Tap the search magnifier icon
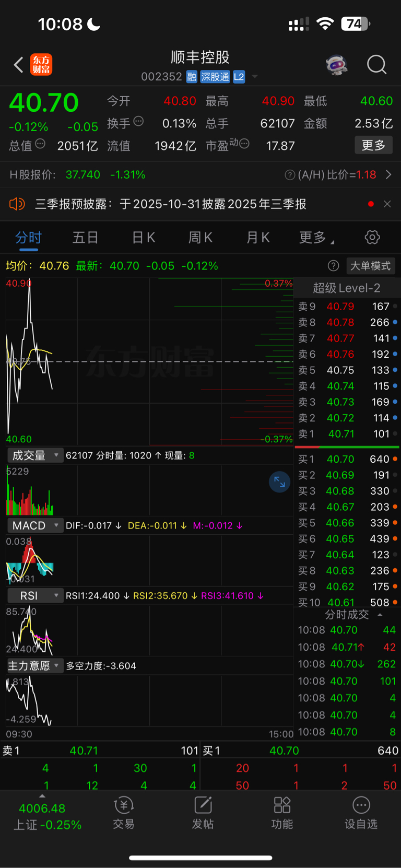401x868 pixels. coord(376,65)
